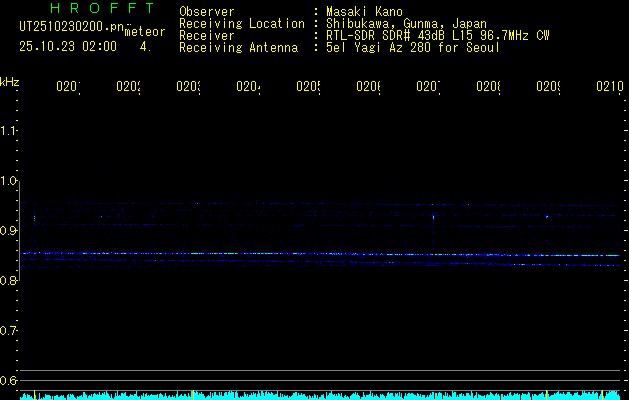Click the 1.0 kHz frequency axis label
Screen dimensions: 629x400
tap(8, 181)
